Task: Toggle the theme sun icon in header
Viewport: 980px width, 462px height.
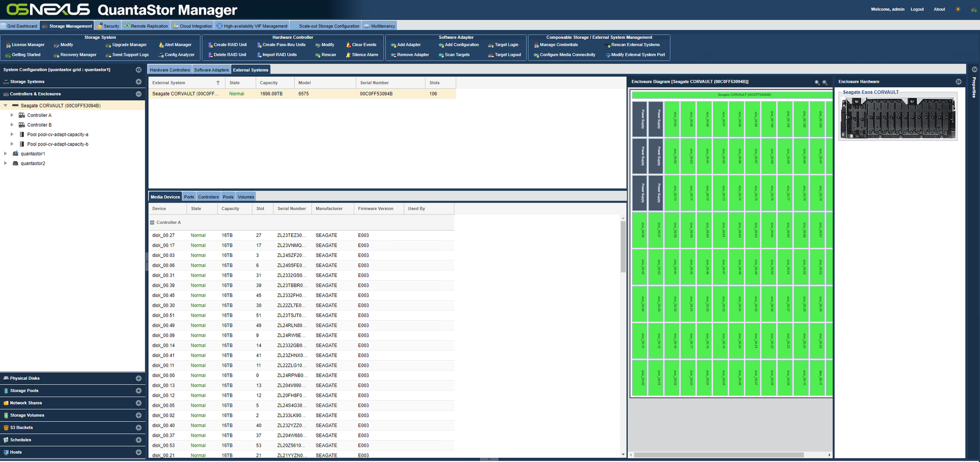Action: (x=958, y=9)
